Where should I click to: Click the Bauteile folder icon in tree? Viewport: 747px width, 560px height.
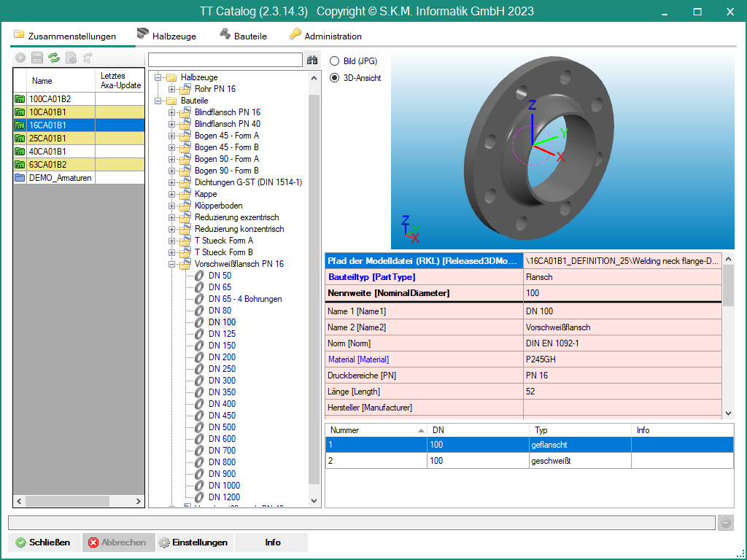[171, 101]
